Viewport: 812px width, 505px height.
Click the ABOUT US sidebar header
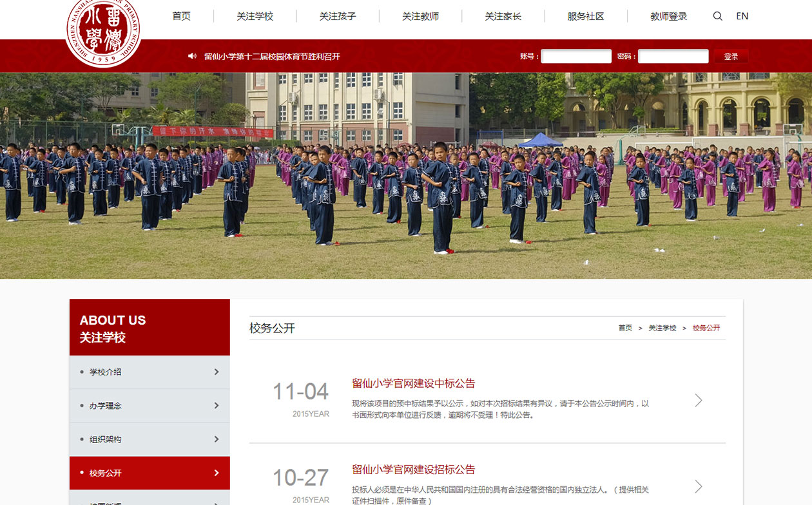tap(150, 327)
